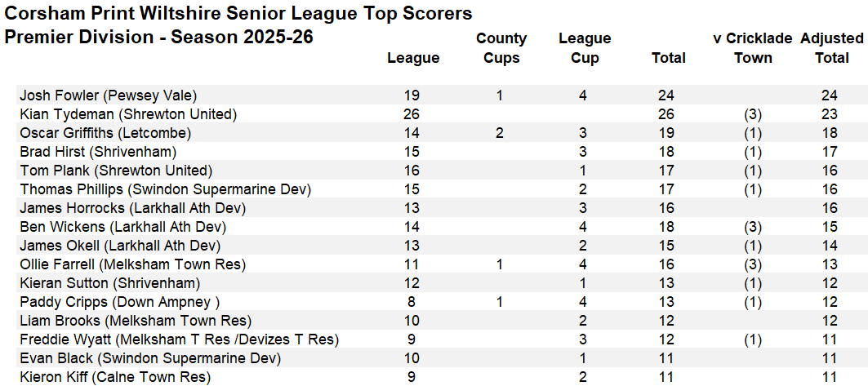Click James Horrocks (Larkhall Ath Dev) entry
The image size is (868, 386).
(x=132, y=208)
